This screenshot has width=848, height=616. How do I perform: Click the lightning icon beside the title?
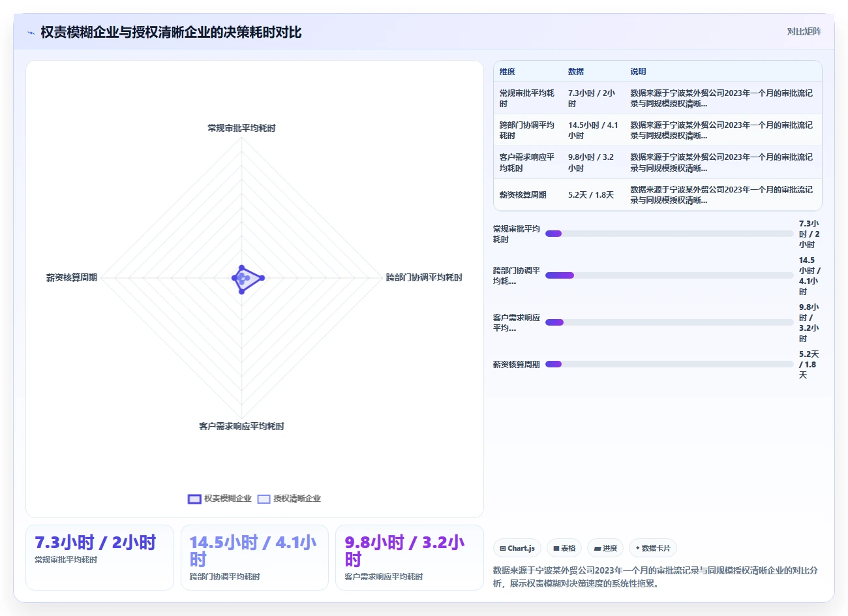pos(31,33)
